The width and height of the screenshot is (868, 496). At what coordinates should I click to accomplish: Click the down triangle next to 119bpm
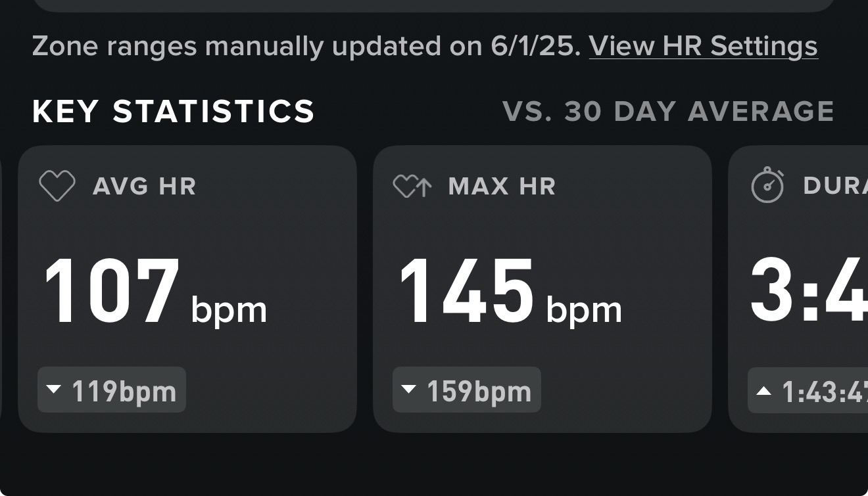(54, 390)
